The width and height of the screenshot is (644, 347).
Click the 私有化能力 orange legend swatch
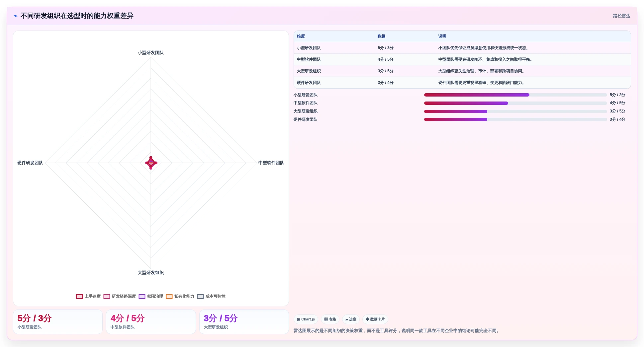click(x=169, y=297)
